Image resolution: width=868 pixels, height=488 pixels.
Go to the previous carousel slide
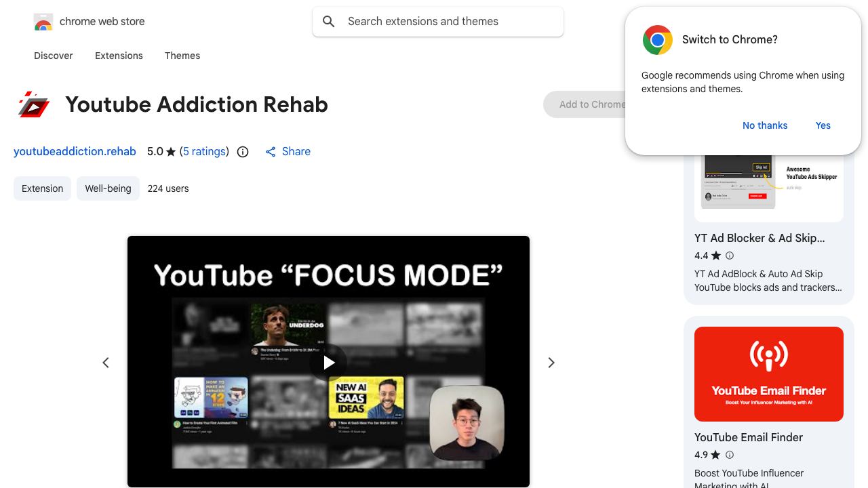point(106,363)
